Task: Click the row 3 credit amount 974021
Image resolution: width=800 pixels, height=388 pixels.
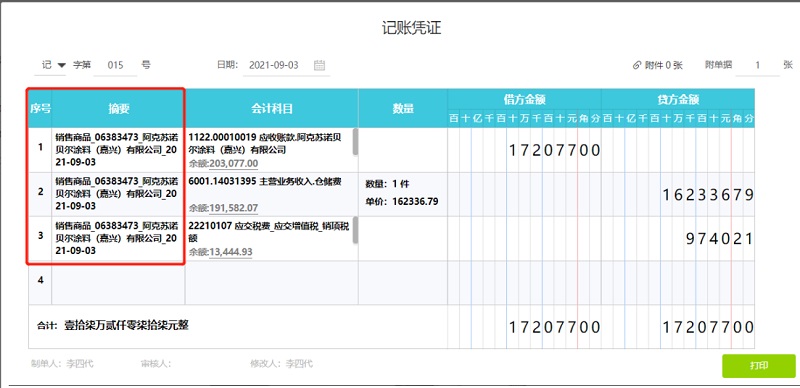Action: (x=719, y=239)
